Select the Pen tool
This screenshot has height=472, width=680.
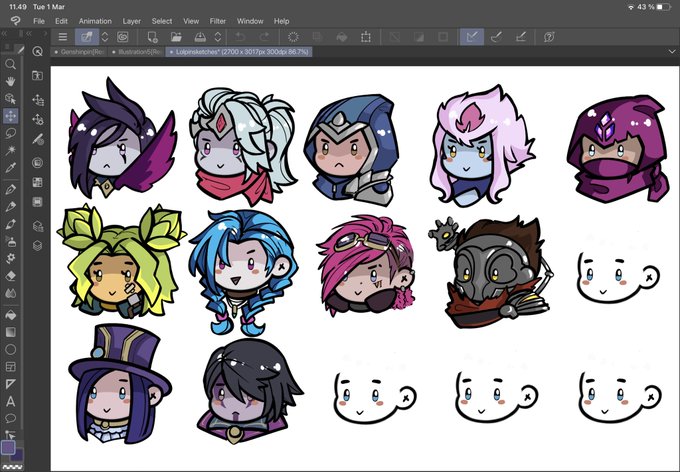click(10, 190)
